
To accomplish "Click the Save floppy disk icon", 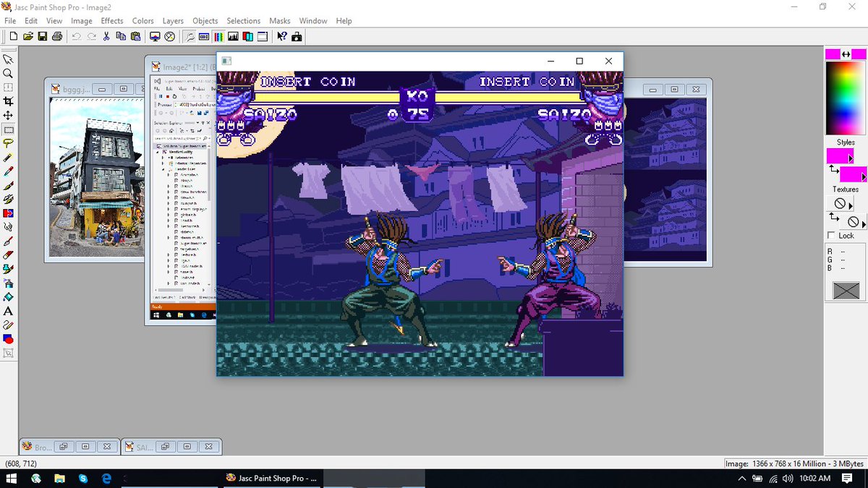I will point(43,36).
